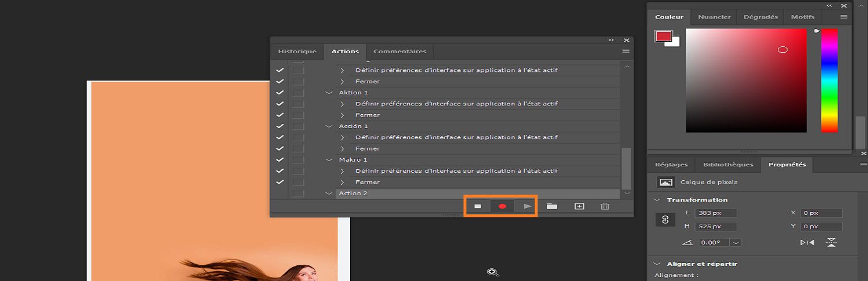Create a new action with plus icon
The width and height of the screenshot is (868, 281).
tap(579, 206)
